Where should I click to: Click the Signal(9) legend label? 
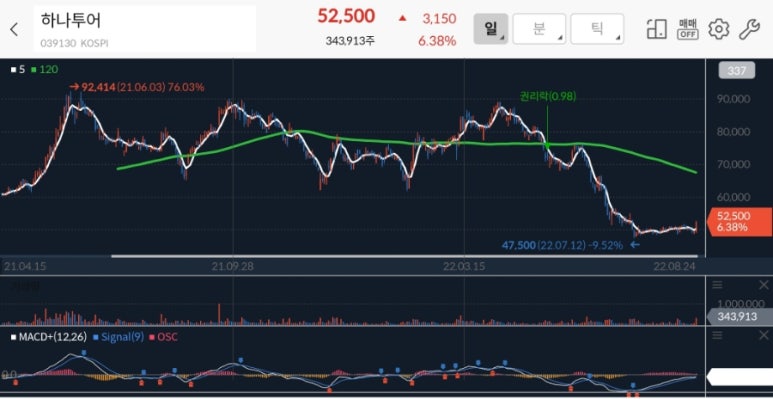click(x=118, y=337)
